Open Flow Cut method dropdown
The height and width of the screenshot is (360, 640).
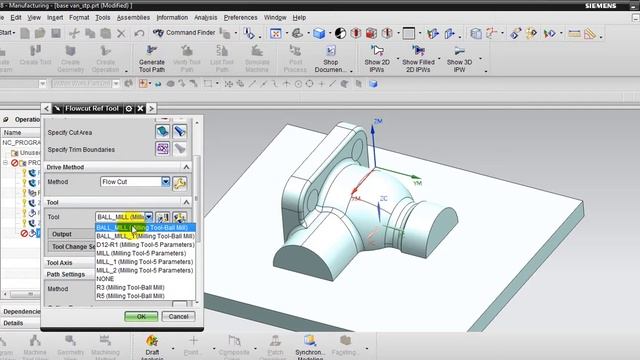click(165, 182)
